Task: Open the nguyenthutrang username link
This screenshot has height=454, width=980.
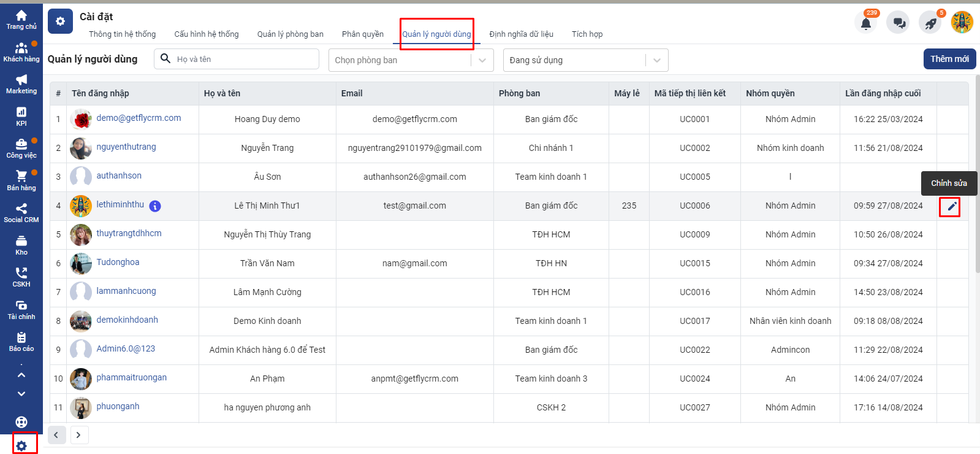Action: tap(126, 147)
